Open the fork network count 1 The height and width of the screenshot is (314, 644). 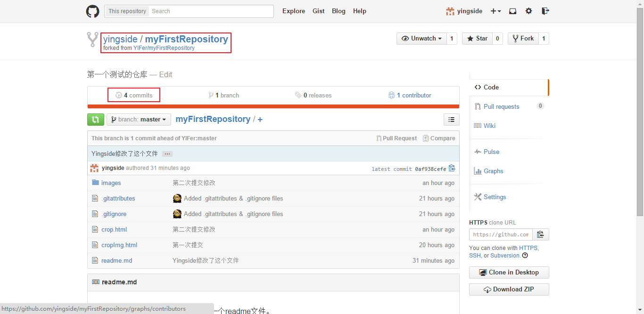click(x=544, y=39)
